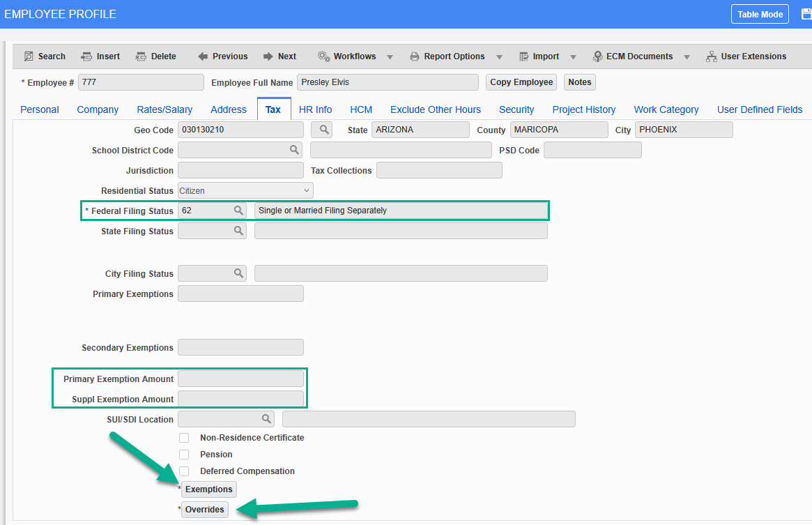The height and width of the screenshot is (525, 812).
Task: Click the Jurisdiction field
Action: click(240, 170)
